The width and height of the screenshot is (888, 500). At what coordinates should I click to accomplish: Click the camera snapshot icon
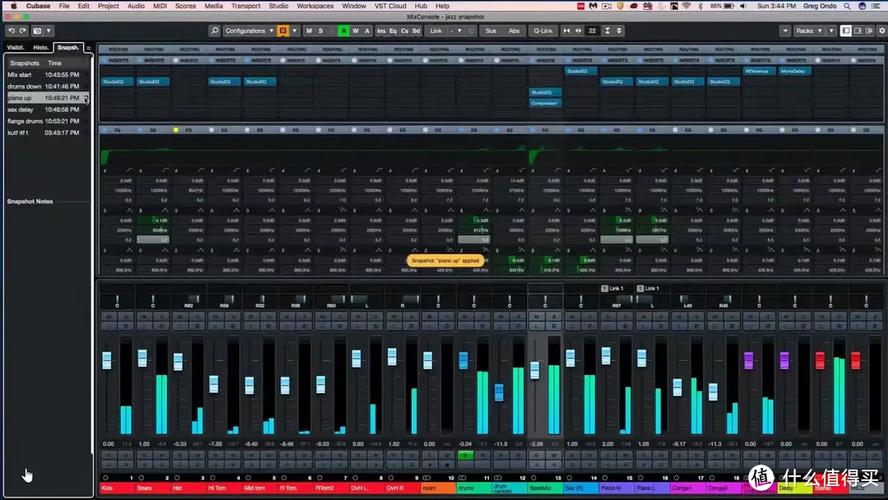tap(39, 31)
